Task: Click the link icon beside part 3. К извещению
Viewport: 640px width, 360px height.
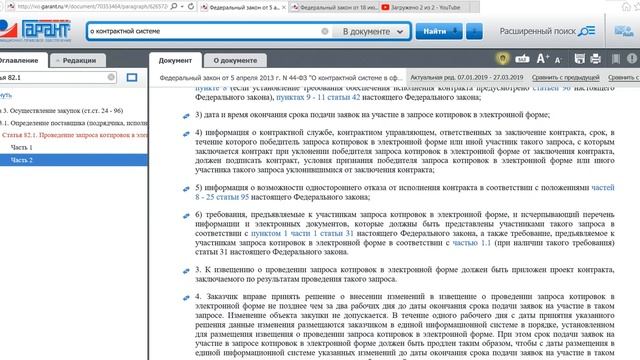Action: click(186, 271)
